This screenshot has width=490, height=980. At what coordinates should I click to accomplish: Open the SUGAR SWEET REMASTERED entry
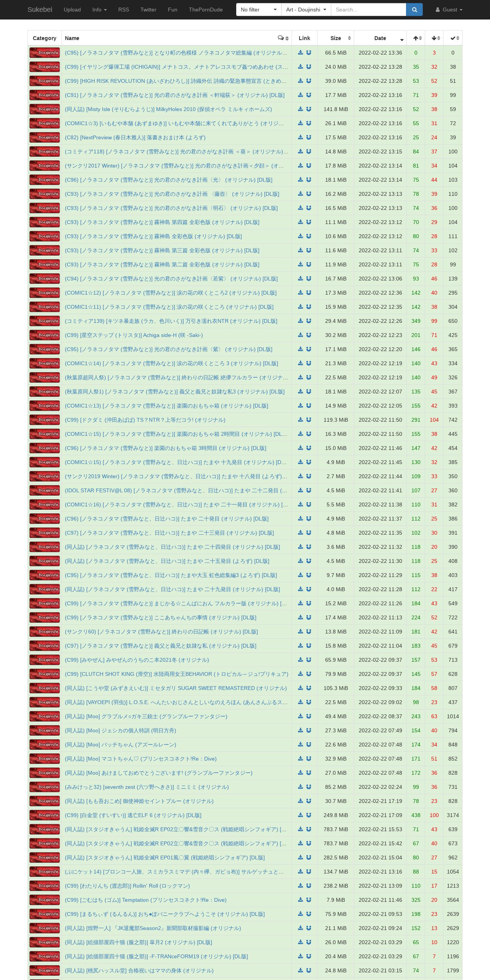176,688
